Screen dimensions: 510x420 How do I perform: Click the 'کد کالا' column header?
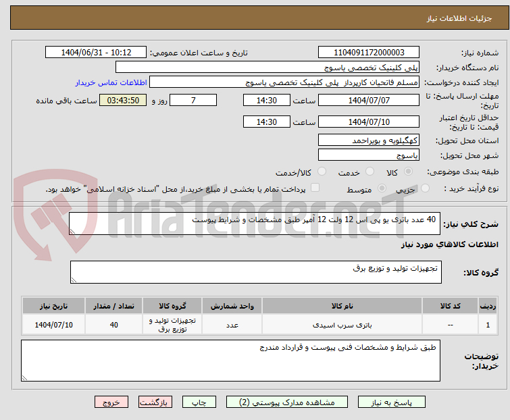coord(450,306)
